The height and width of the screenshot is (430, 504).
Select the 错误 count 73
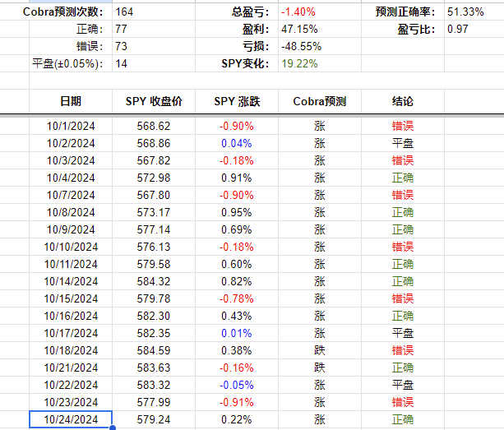[x=121, y=46]
